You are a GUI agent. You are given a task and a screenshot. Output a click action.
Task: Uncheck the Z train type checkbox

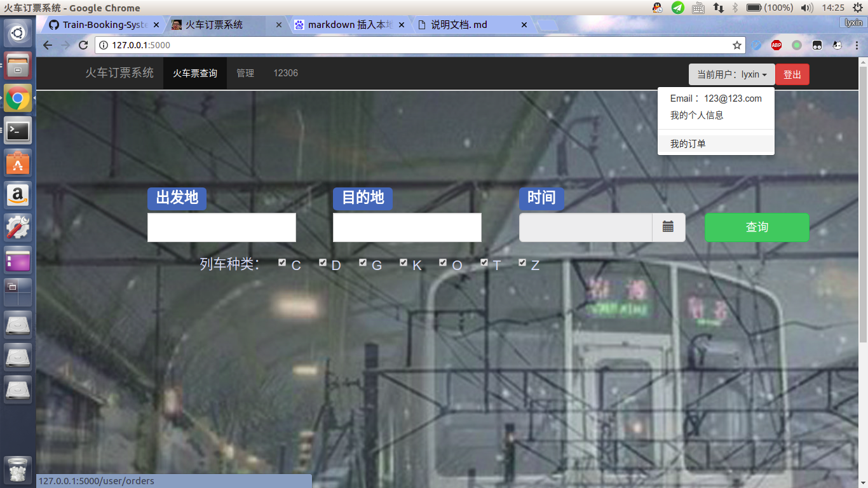pyautogui.click(x=522, y=262)
